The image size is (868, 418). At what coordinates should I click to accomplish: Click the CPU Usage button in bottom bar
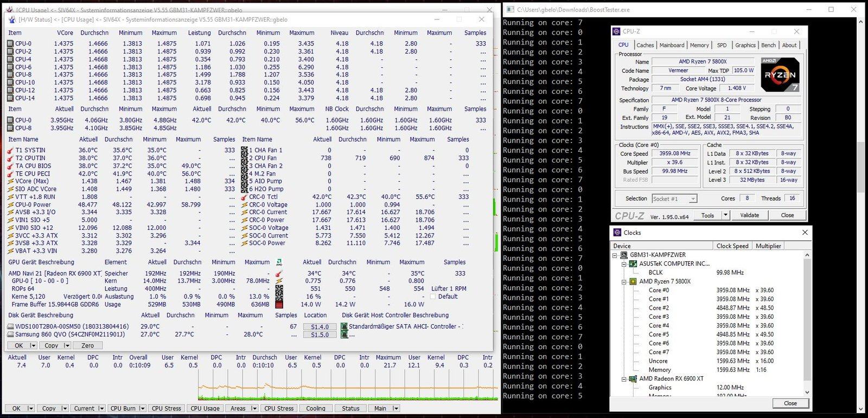[205, 408]
